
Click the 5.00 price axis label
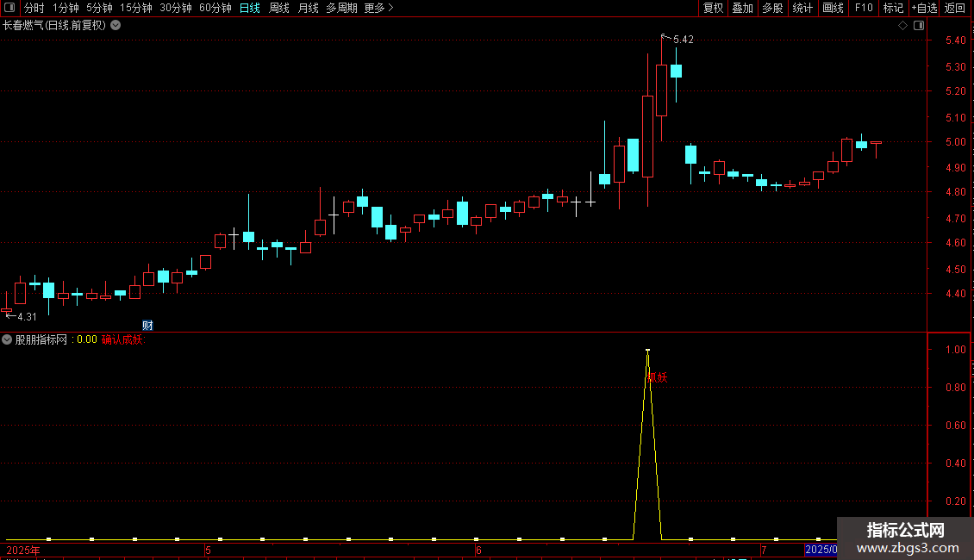[x=955, y=142]
